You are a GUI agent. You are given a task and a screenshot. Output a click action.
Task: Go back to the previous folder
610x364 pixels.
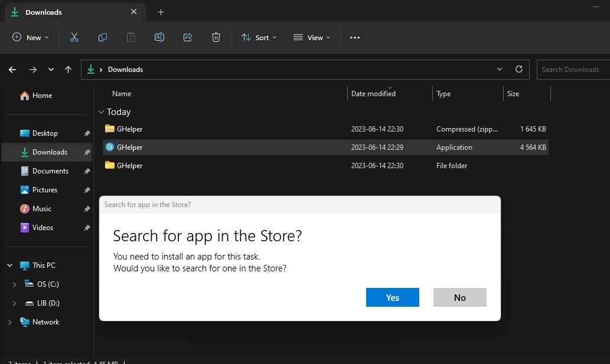point(12,69)
